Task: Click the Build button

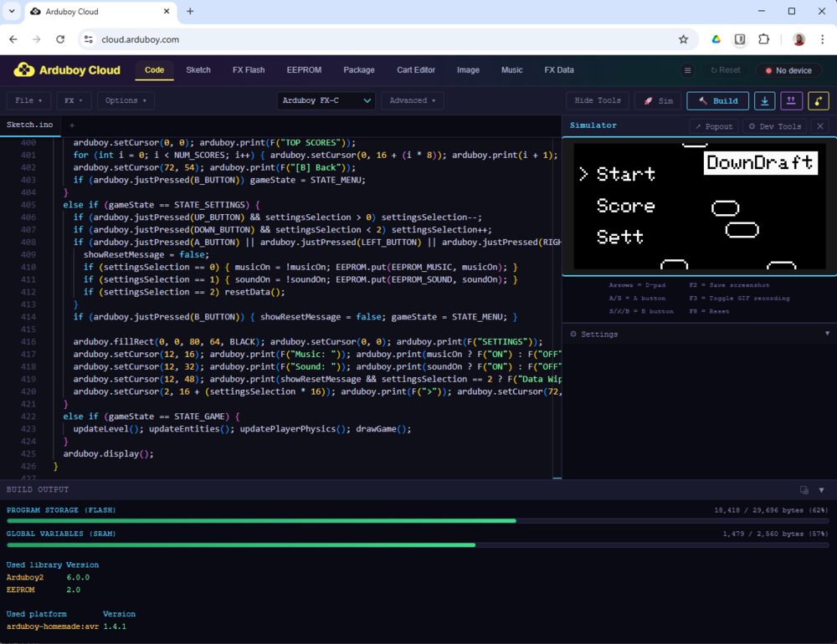Action: point(718,101)
